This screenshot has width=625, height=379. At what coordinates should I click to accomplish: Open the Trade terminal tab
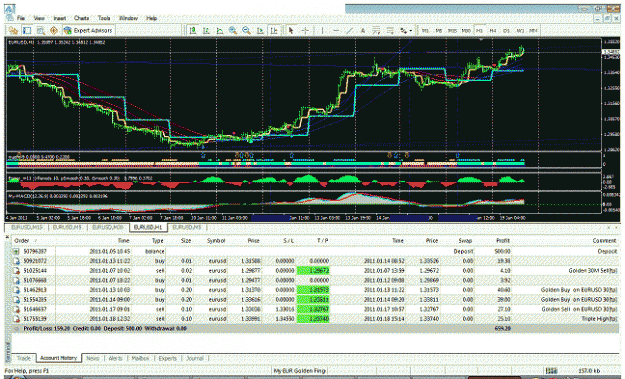point(24,358)
